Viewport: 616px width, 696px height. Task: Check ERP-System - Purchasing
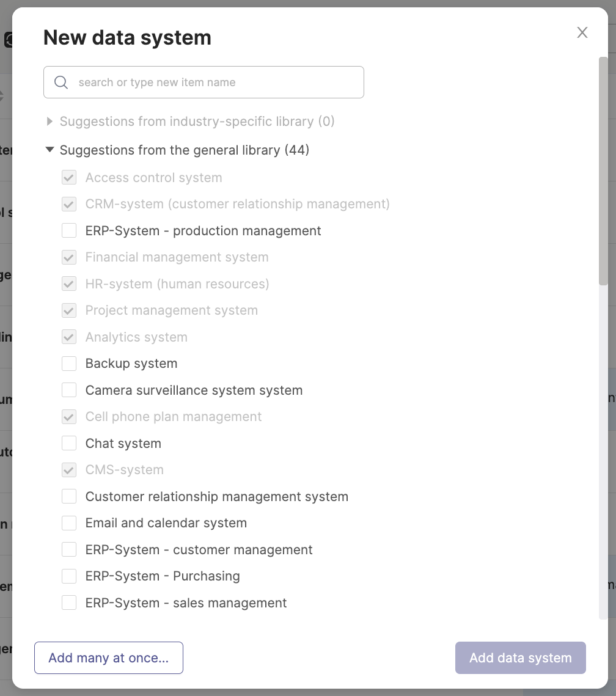[69, 576]
